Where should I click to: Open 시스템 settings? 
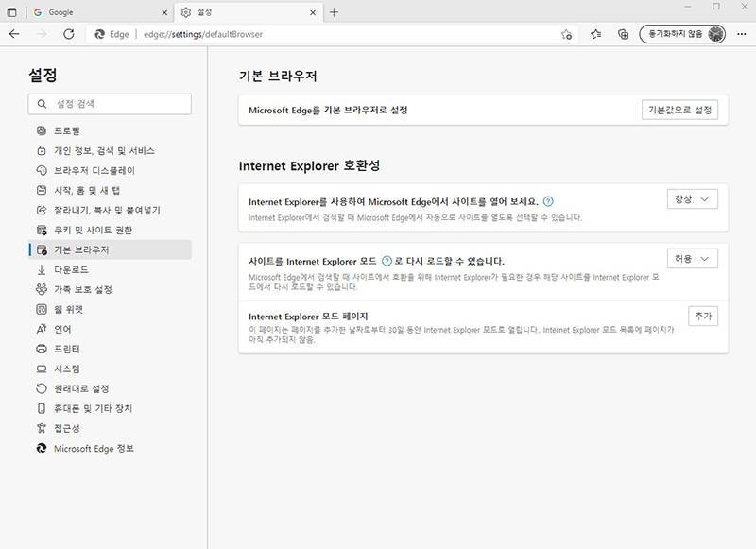pos(110,369)
